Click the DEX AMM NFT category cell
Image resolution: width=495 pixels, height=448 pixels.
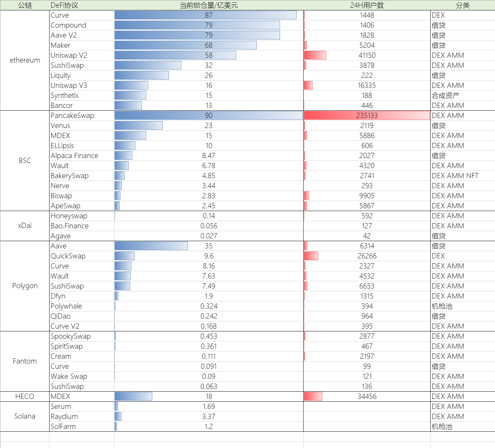463,176
